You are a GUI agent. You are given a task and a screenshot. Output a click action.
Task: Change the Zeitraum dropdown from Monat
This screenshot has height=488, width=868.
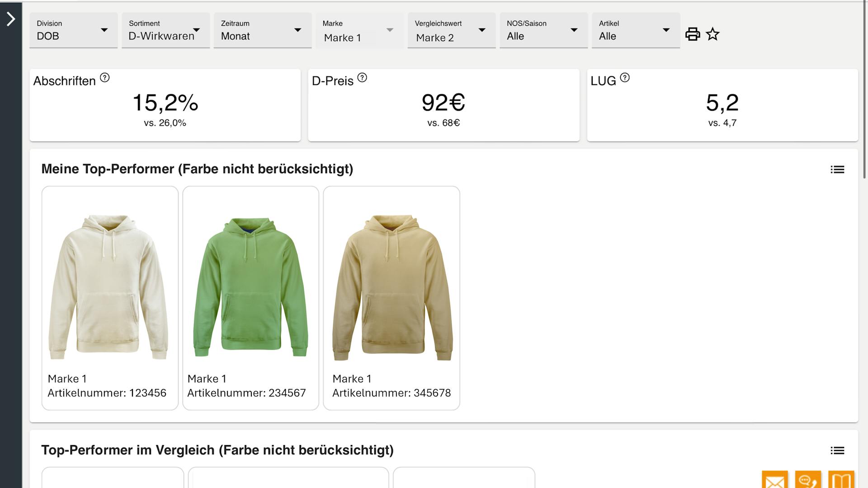click(262, 30)
